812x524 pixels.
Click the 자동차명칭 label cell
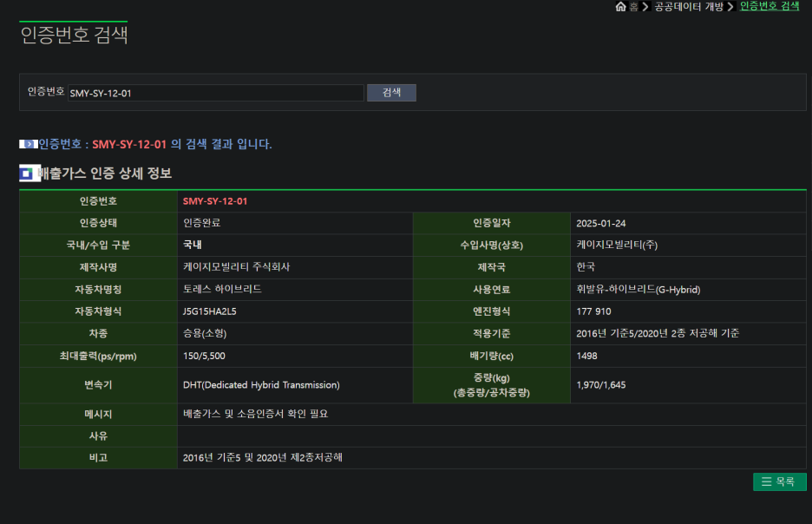(x=98, y=290)
